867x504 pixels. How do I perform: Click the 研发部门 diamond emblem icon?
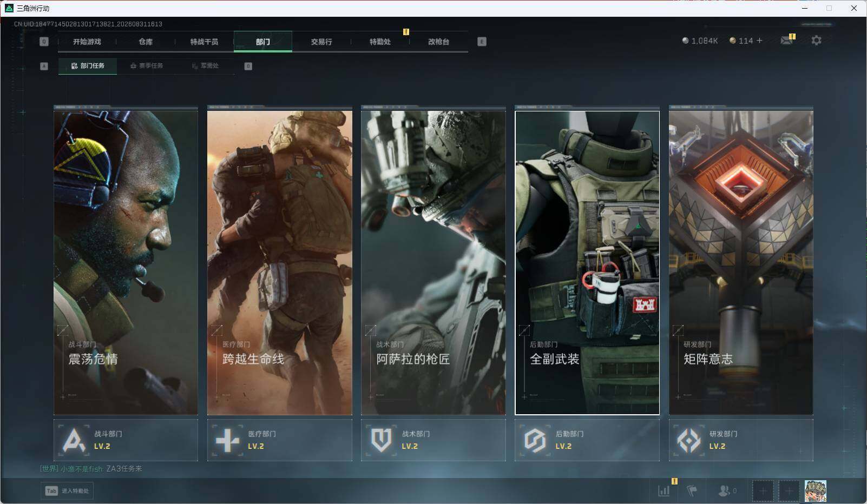(688, 440)
